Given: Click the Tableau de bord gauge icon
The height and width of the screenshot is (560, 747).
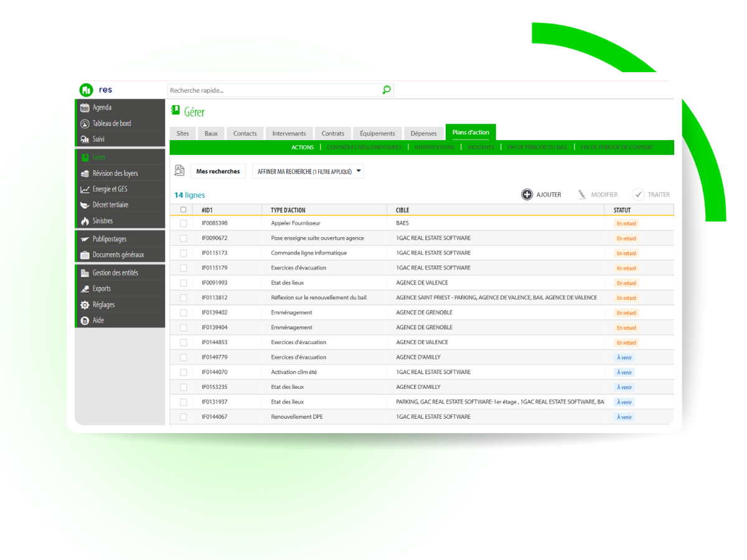Looking at the screenshot, I should pos(85,123).
